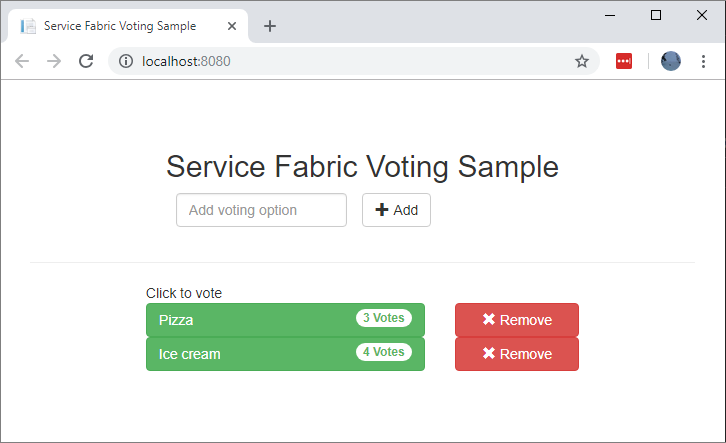Open the red extension icon
This screenshot has width=726, height=443.
[624, 61]
